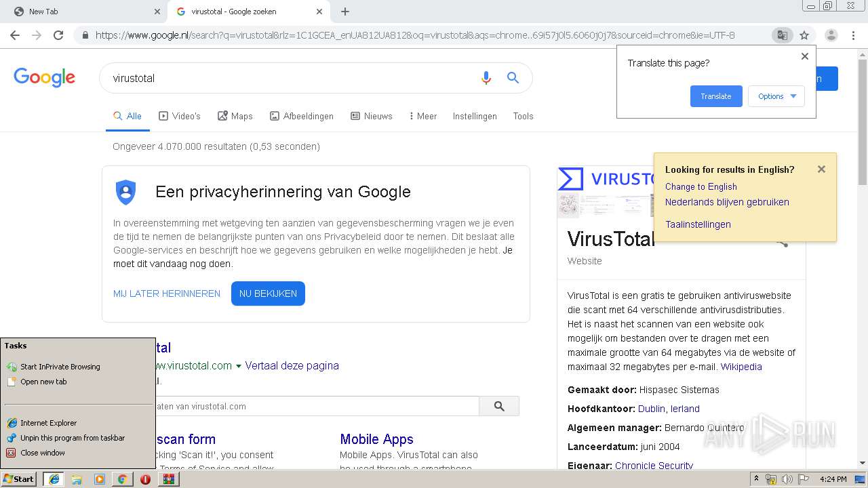Choose 'Unpin this program from taskbar'
Screen dimensions: 868x488
[73, 438]
